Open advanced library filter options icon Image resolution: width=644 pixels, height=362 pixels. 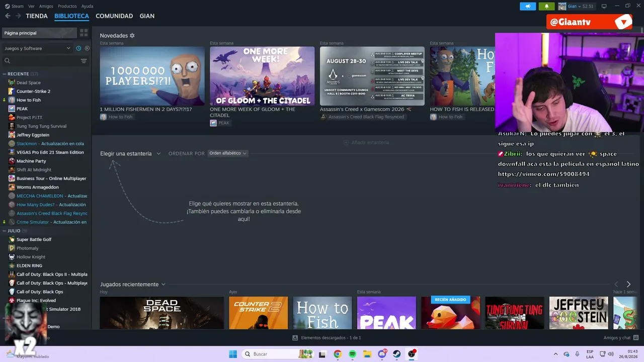pos(84,61)
